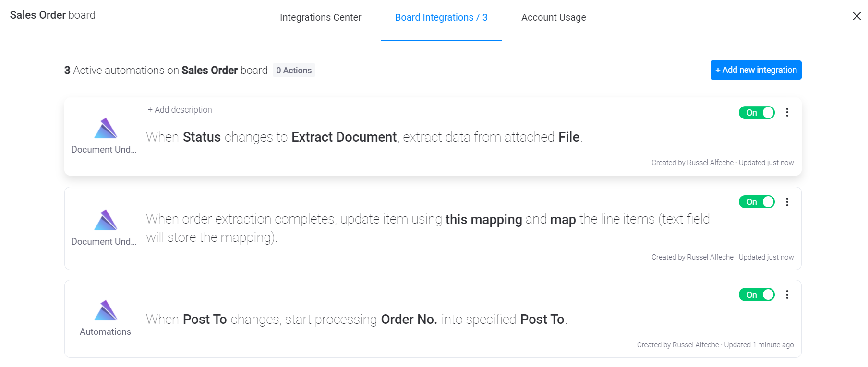This screenshot has height=367, width=868.
Task: Click 'map' field in line items recipe
Action: 563,219
